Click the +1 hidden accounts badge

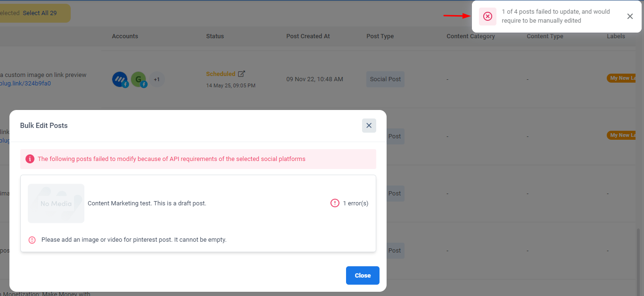[x=157, y=79]
